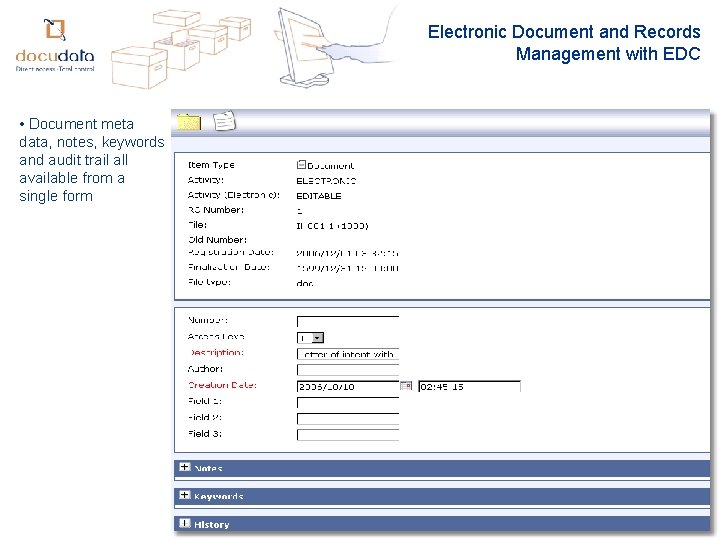Open the Access Level dropdown
Viewport: 720px width, 540px height.
318,338
